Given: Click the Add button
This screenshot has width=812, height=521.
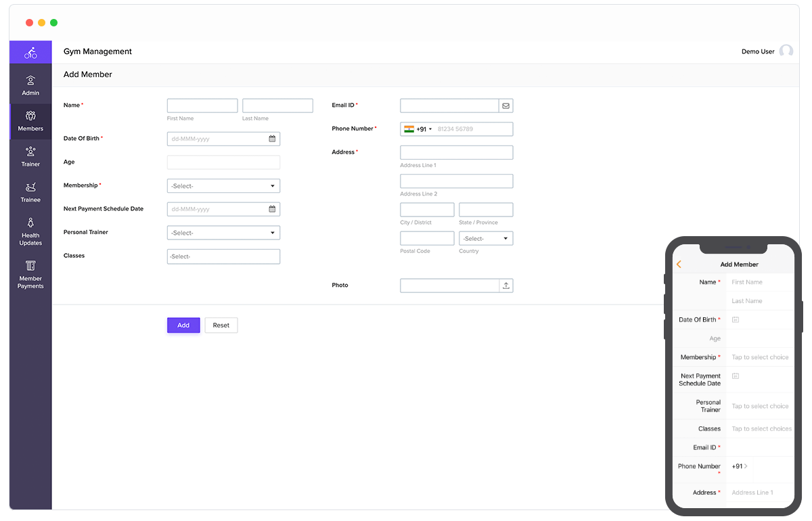Looking at the screenshot, I should 183,325.
